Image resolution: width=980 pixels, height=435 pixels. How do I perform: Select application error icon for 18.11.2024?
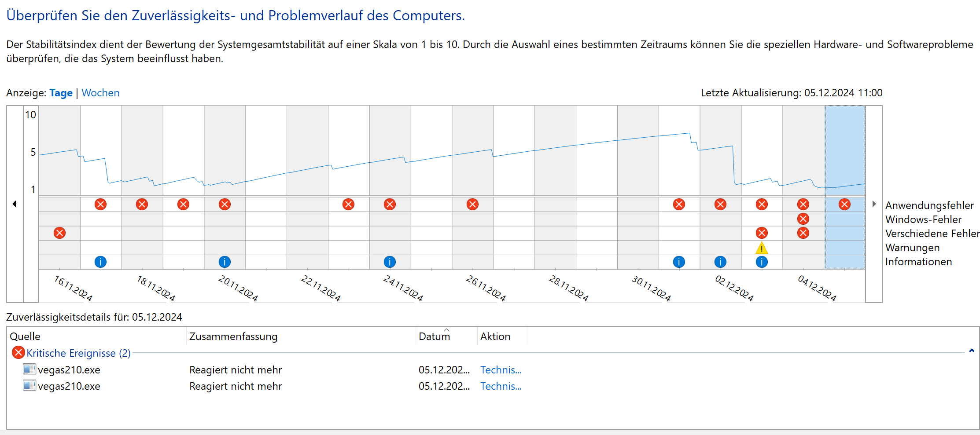142,204
